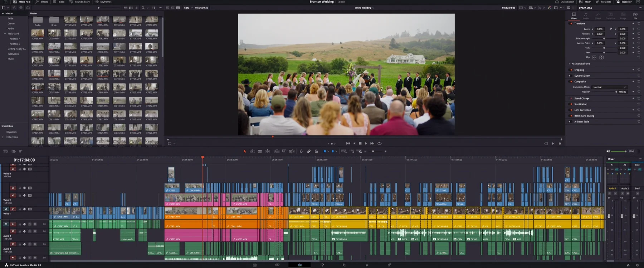Collapse the Master bin tree
644x268 pixels.
3,13
